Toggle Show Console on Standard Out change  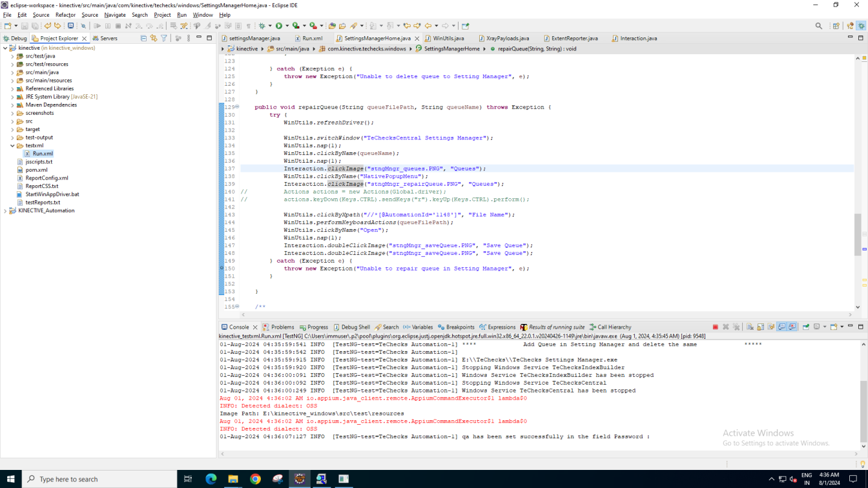pos(781,327)
